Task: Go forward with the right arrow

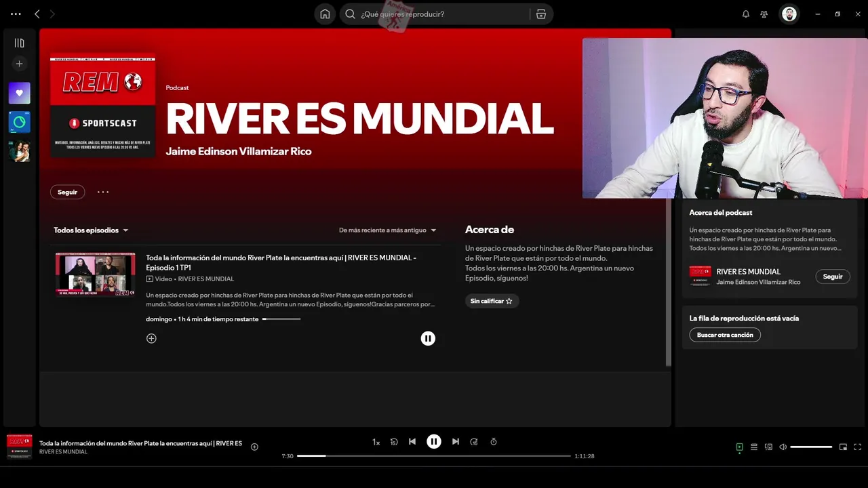Action: [53, 14]
